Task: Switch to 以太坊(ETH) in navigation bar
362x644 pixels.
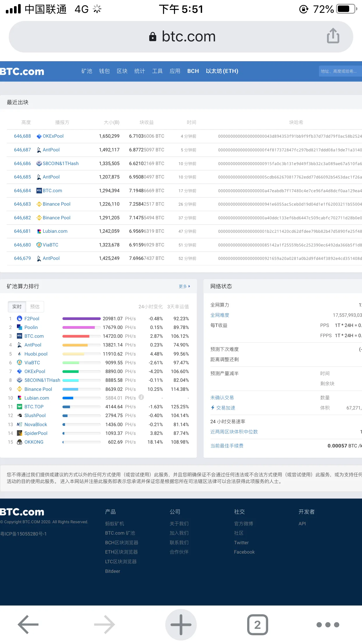Action: pyautogui.click(x=222, y=71)
